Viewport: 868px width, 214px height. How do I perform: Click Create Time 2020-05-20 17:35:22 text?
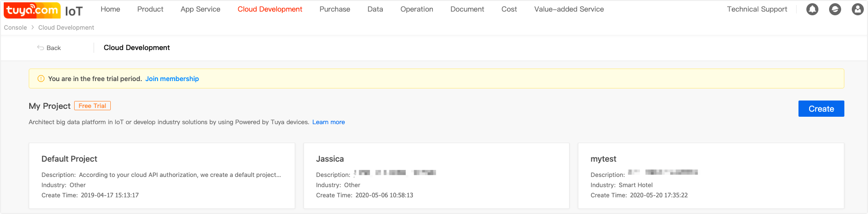639,195
